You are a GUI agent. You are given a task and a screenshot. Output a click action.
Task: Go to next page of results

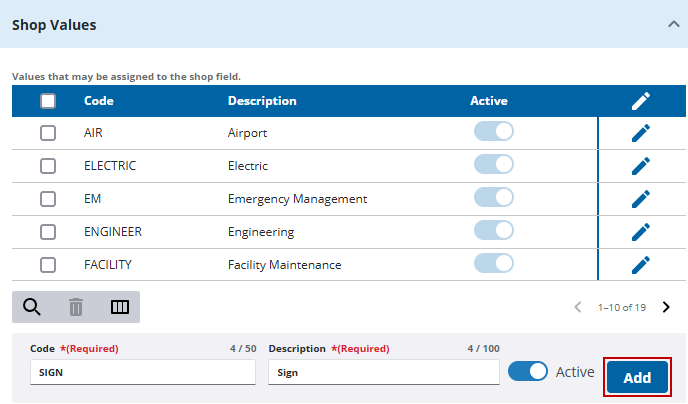click(x=666, y=307)
